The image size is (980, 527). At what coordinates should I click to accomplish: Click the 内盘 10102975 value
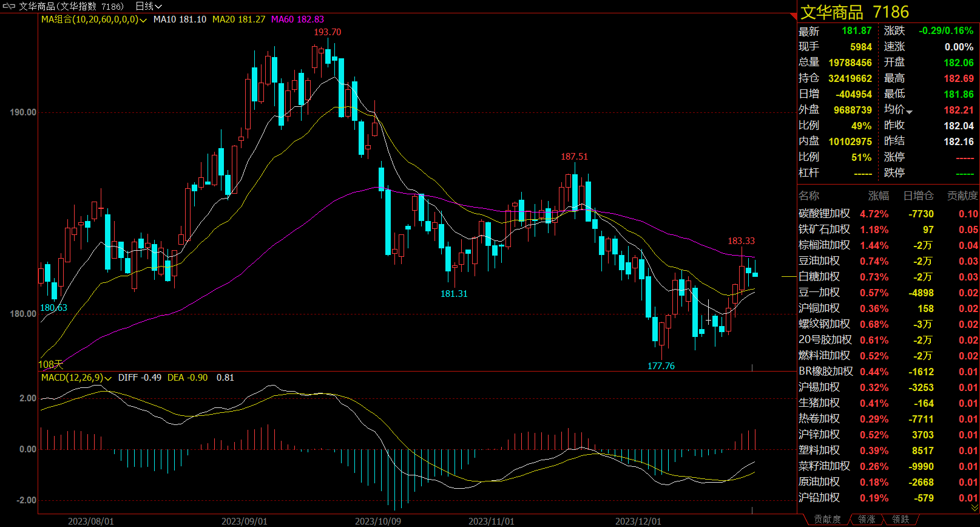[x=850, y=141]
